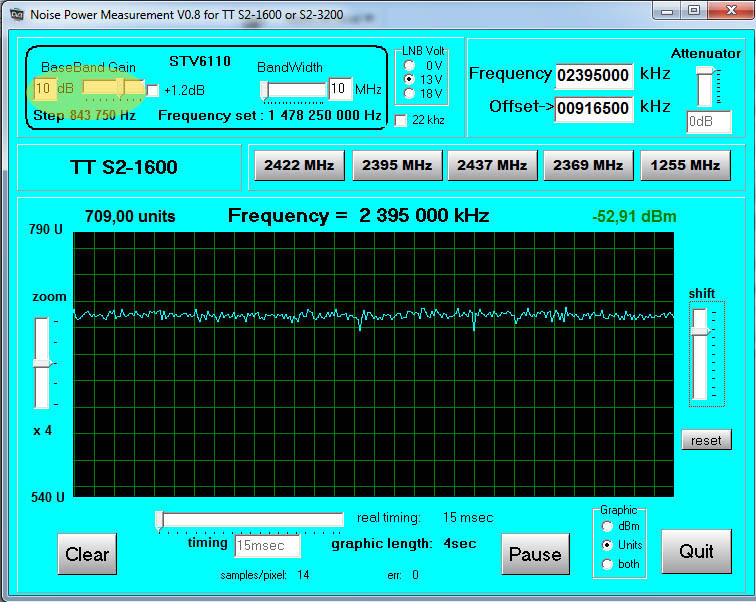Click the timing 15msec field

coord(268,546)
